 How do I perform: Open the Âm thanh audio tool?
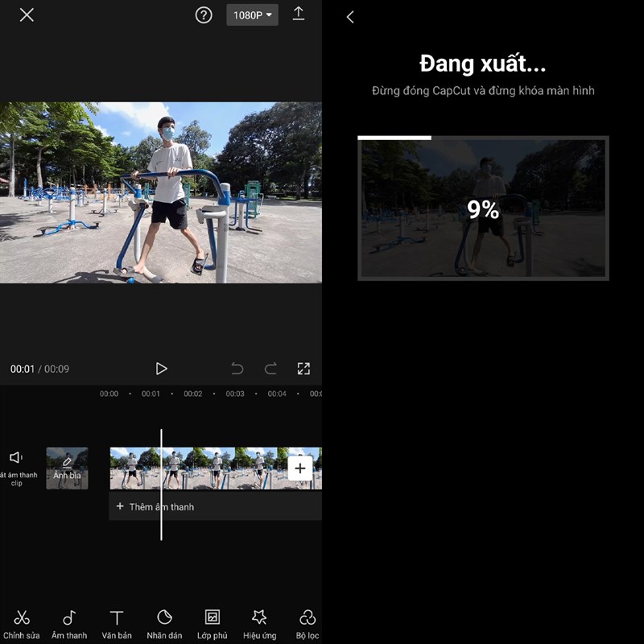[x=69, y=623]
